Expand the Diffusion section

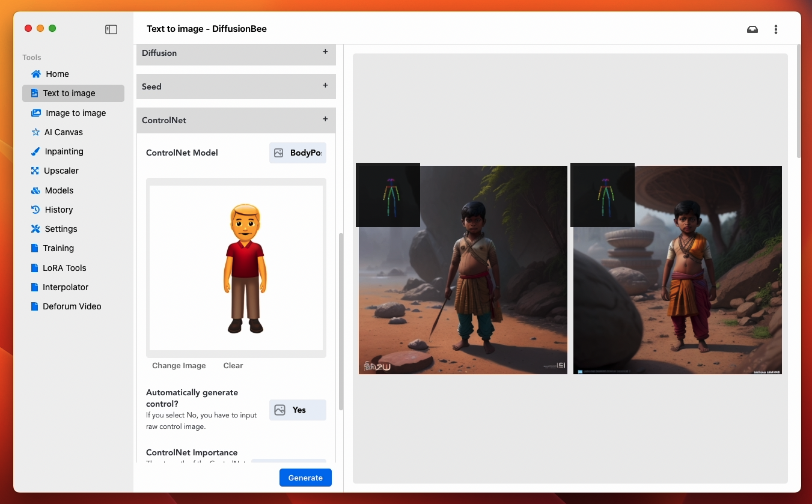325,52
